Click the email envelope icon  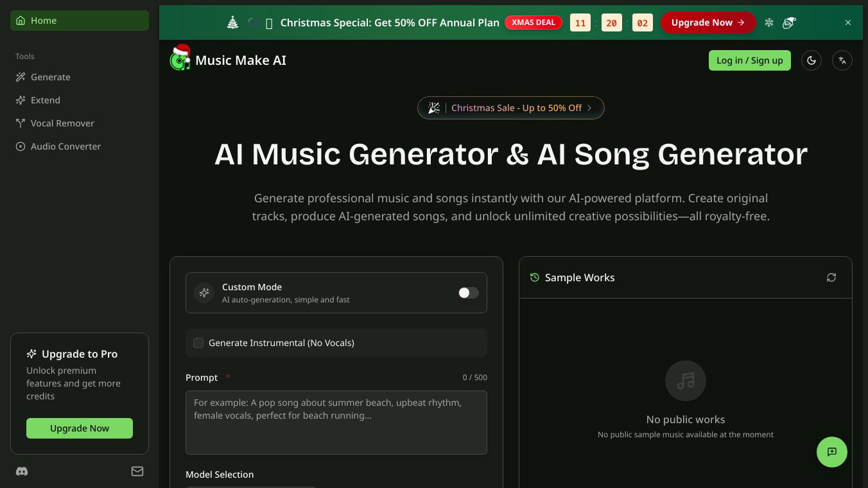tap(137, 471)
